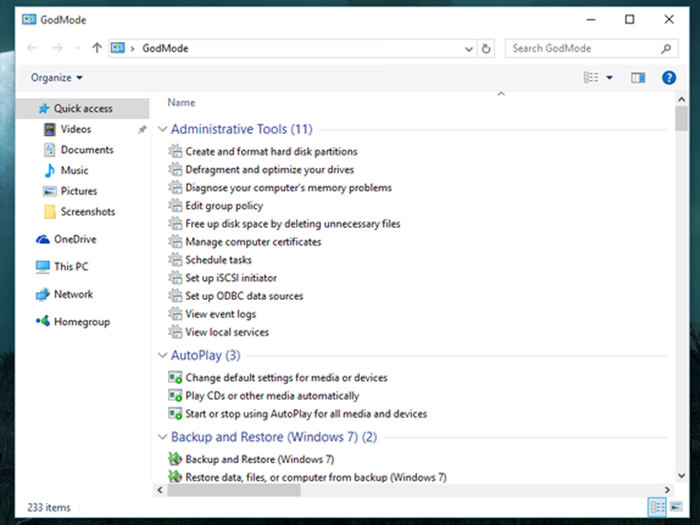Open the Videos folder in Quick access

tap(75, 129)
